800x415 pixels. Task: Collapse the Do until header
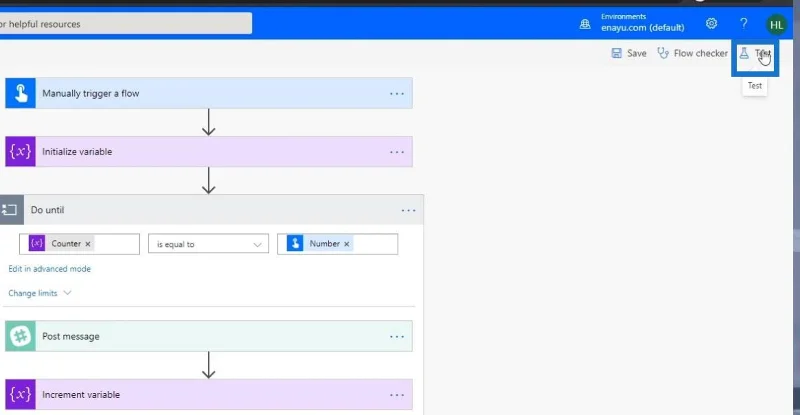[212, 210]
